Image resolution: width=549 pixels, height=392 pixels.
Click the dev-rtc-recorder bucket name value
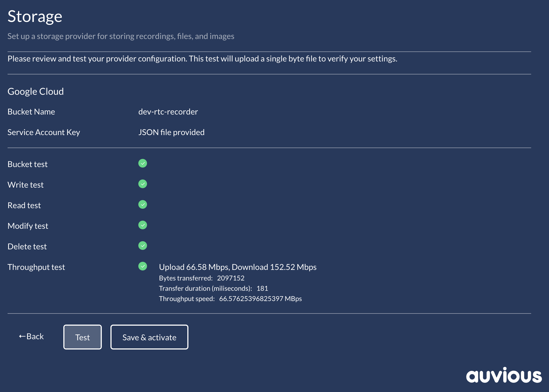tap(168, 112)
